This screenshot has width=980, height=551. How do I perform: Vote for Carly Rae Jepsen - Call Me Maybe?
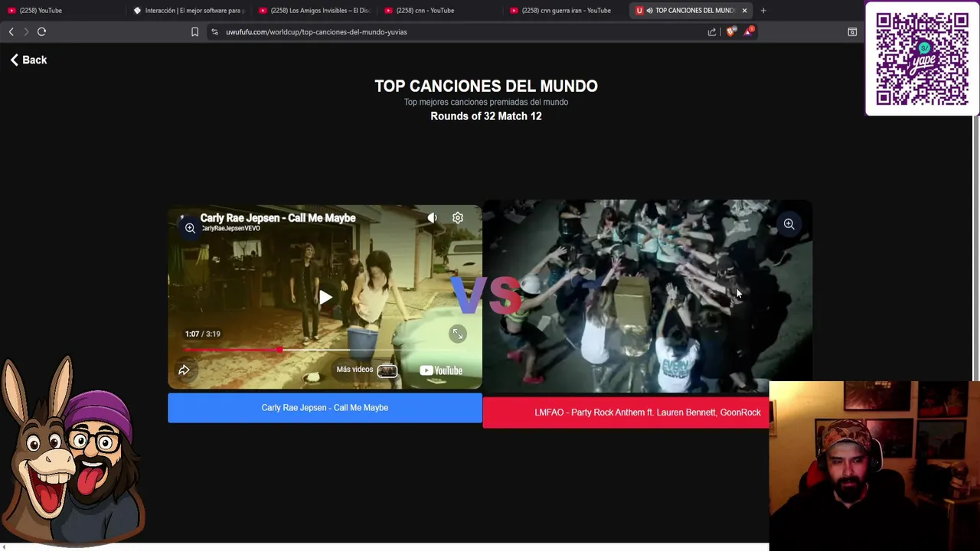click(325, 408)
